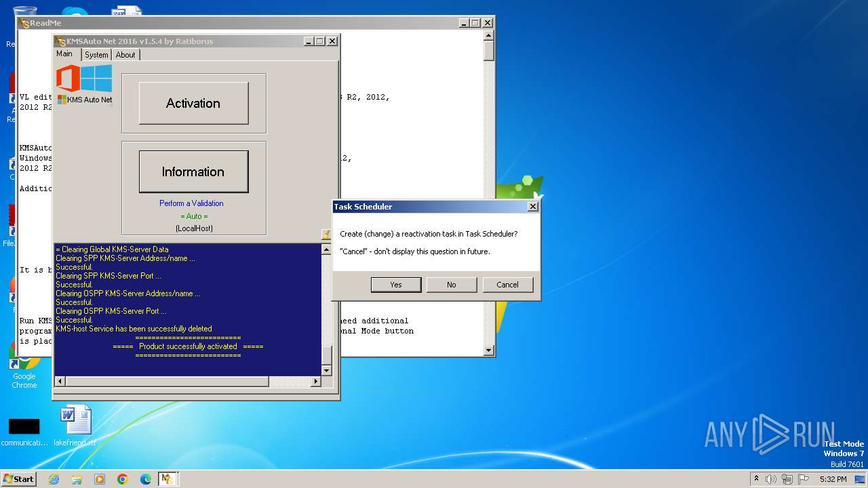Click the log scroll-down arrow
The width and height of the screenshot is (868, 488).
coord(326,370)
